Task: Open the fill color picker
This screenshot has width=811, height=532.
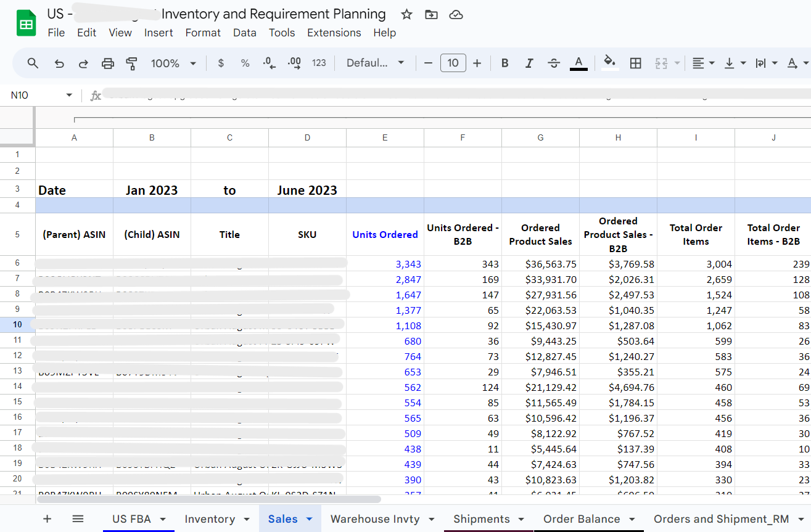Action: [609, 63]
